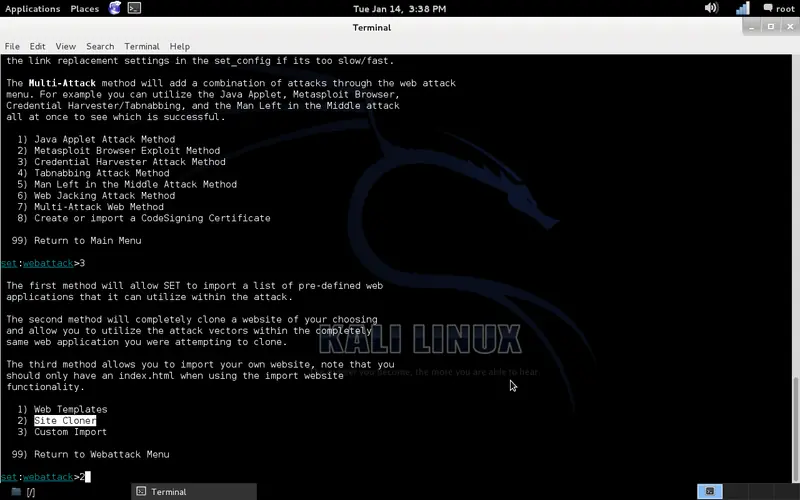Click the terminal vertical scrollbar thumb
The image size is (800, 500).
pos(796,430)
